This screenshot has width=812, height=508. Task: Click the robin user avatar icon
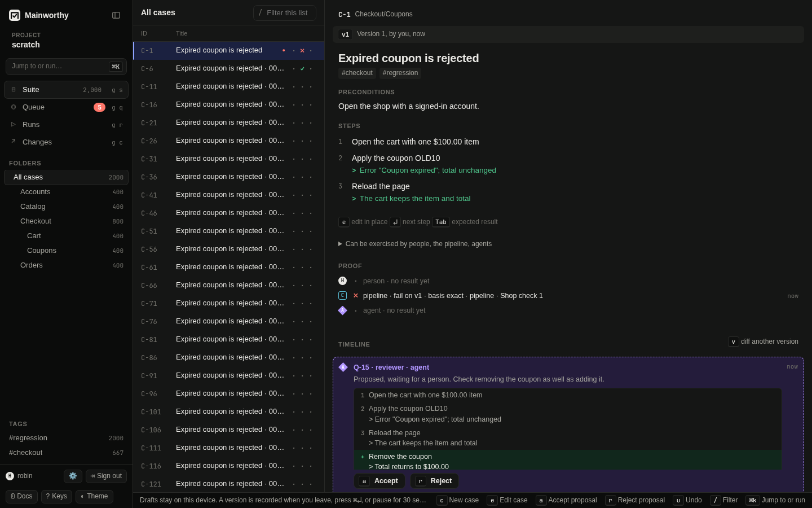[x=10, y=476]
